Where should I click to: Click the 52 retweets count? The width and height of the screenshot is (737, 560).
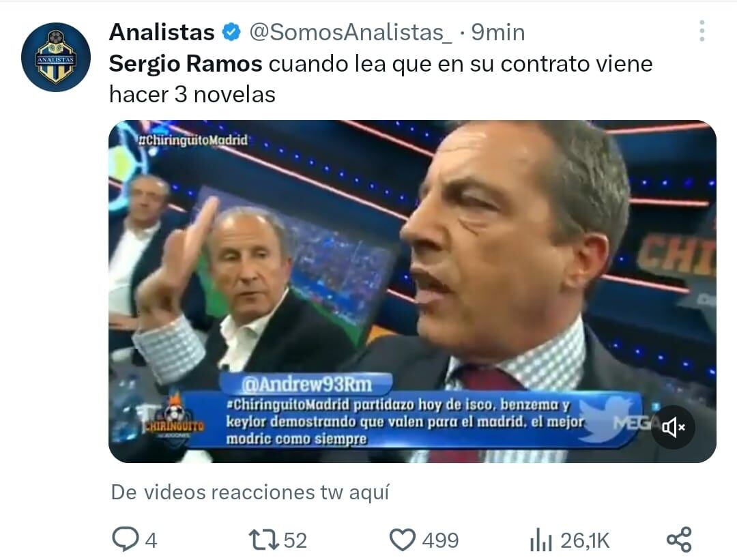click(295, 540)
